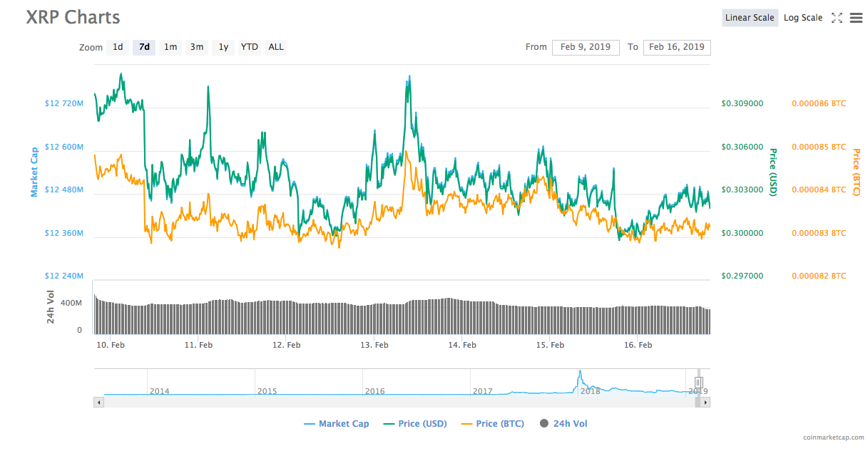Select the 3m zoom range
This screenshot has width=868, height=451.
tap(197, 47)
